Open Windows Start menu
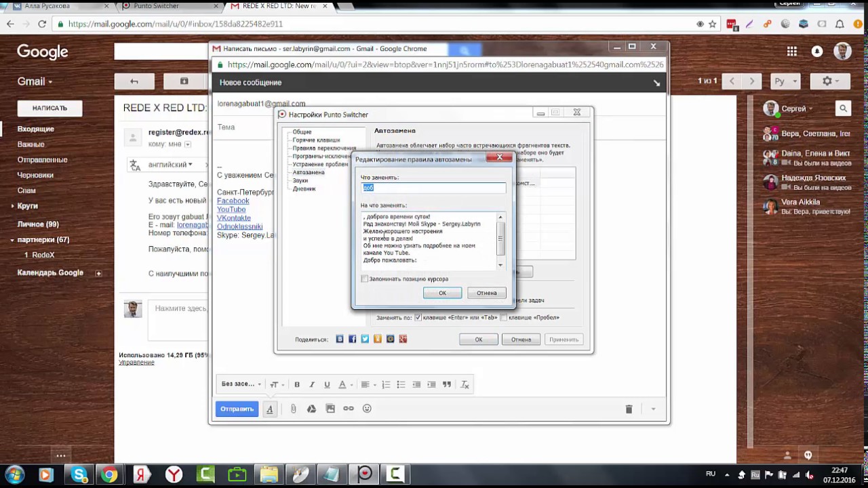The height and width of the screenshot is (488, 868). coord(15,474)
